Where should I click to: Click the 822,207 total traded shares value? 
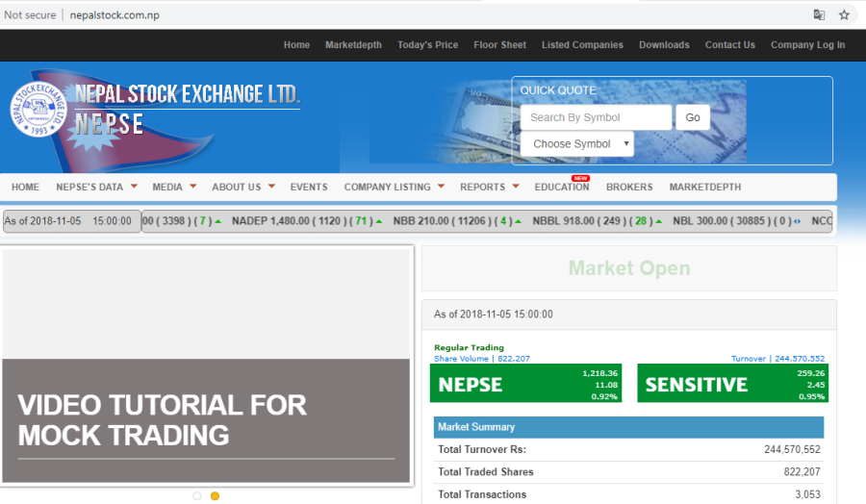[802, 472]
